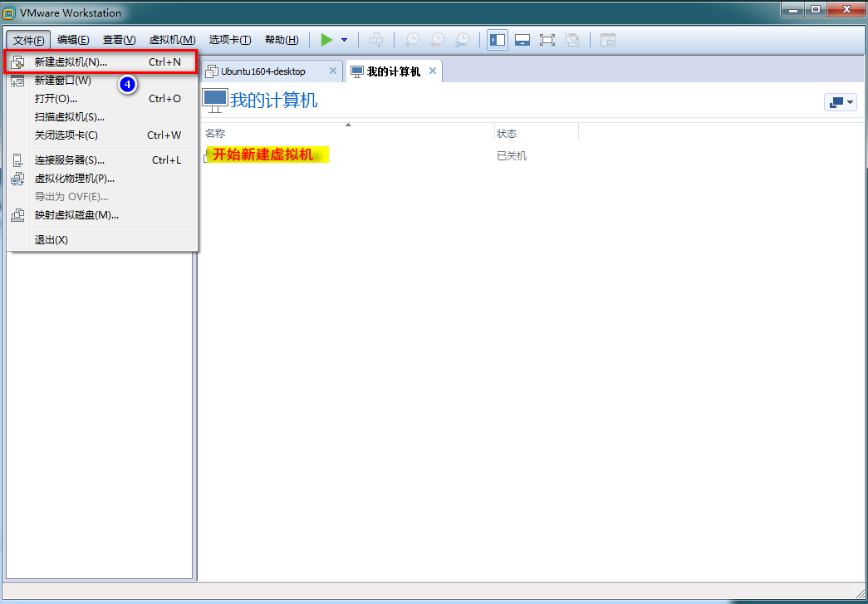The image size is (868, 604).
Task: Open the 文件(F) menu
Action: [x=29, y=40]
